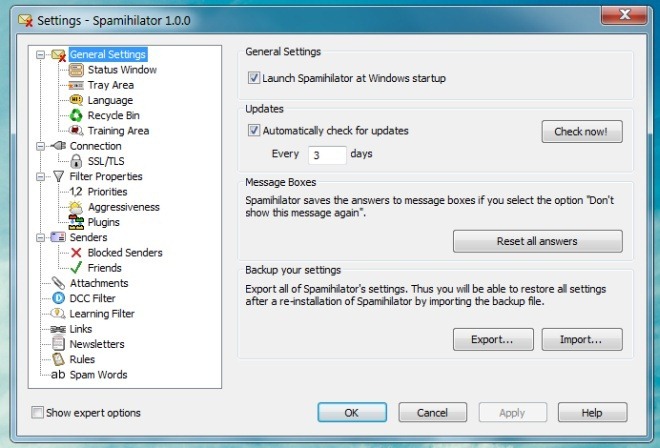Image resolution: width=660 pixels, height=448 pixels.
Task: Click Reset all answers button
Action: click(538, 241)
